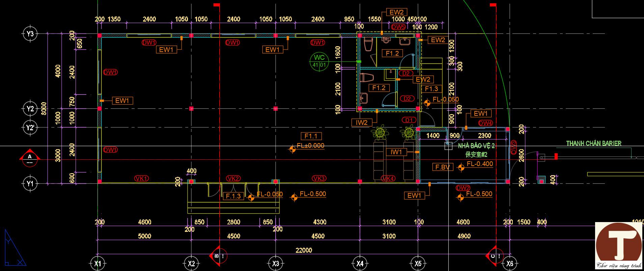The width and height of the screenshot is (644, 271).
Task: Click the section C marker at bottom
Action: (495, 255)
